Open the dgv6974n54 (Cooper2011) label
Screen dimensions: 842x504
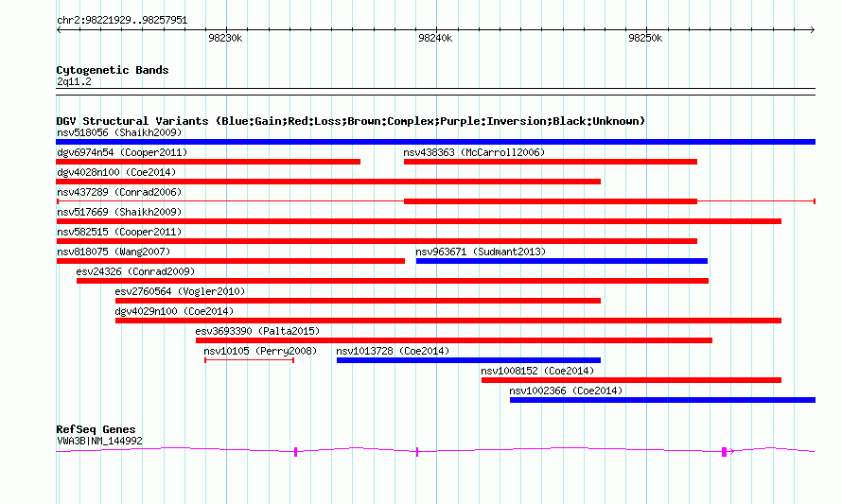pyautogui.click(x=122, y=152)
